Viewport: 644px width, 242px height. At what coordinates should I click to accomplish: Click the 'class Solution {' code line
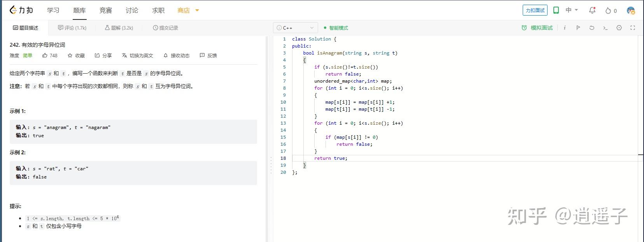pos(314,39)
